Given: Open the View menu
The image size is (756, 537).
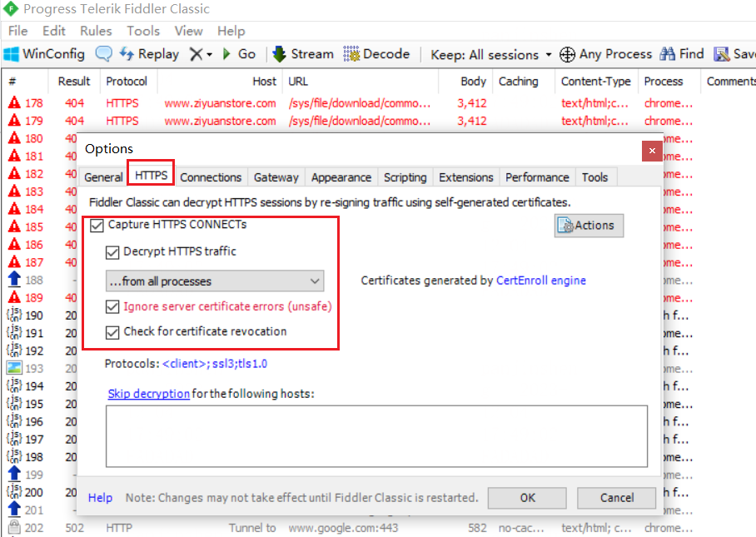Looking at the screenshot, I should 188,31.
